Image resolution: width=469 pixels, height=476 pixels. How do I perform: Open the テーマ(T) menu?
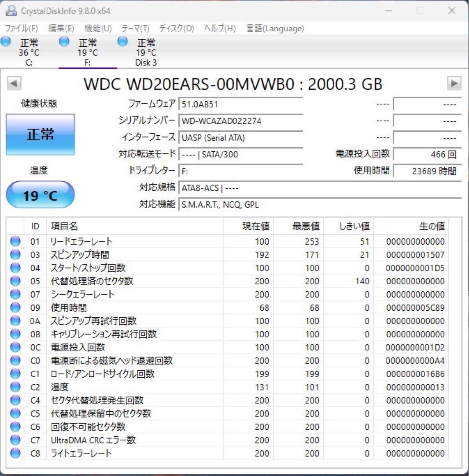[x=135, y=29]
